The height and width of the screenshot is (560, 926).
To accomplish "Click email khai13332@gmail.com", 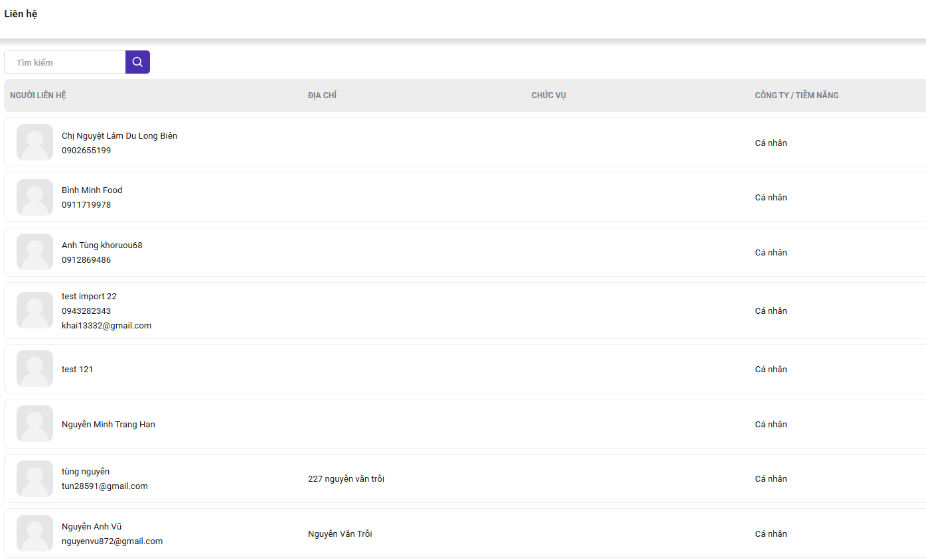I will click(106, 325).
